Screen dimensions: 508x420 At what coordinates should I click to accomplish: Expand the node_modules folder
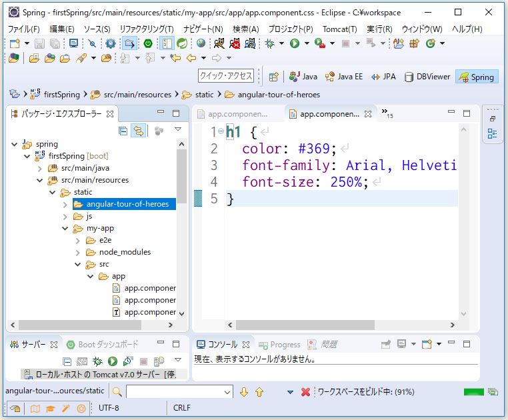77,253
